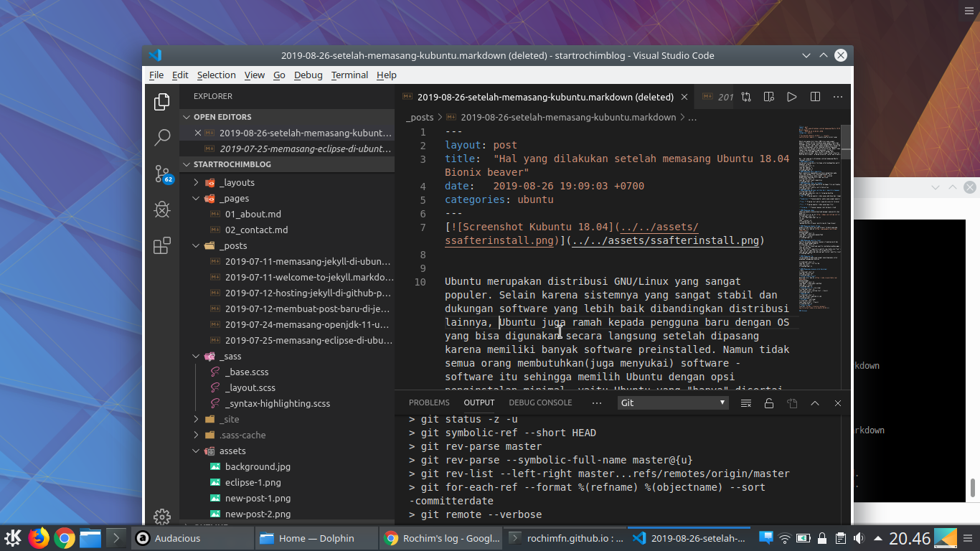Viewport: 980px width, 551px height.
Task: Open the Selection menu
Action: 216,75
